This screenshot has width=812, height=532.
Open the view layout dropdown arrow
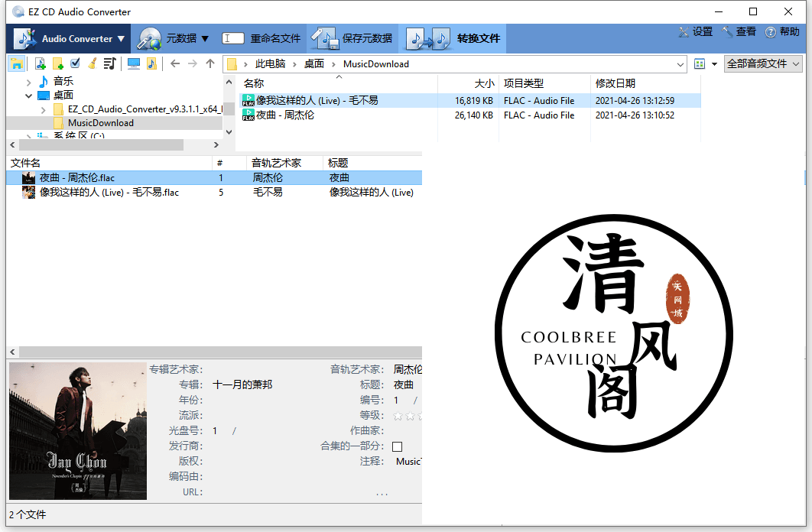715,64
